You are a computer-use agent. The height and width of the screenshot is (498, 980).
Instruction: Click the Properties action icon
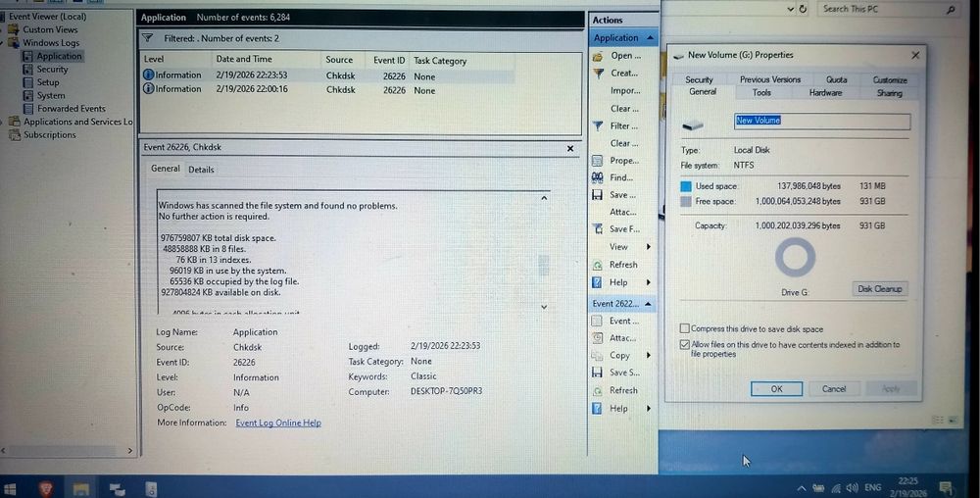598,161
